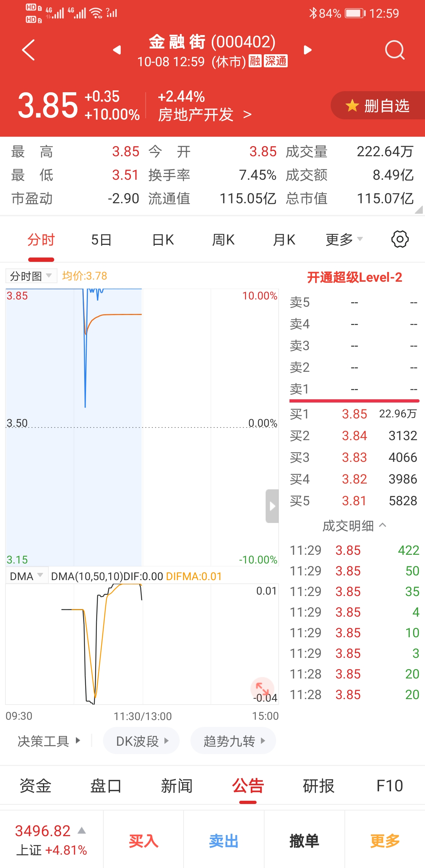Go to next stock with right triangle

(x=308, y=50)
